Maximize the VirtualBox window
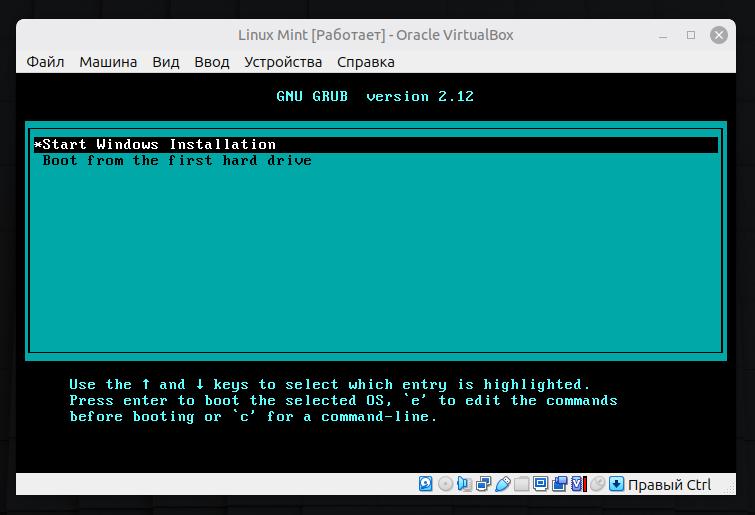755x515 pixels. click(x=691, y=35)
